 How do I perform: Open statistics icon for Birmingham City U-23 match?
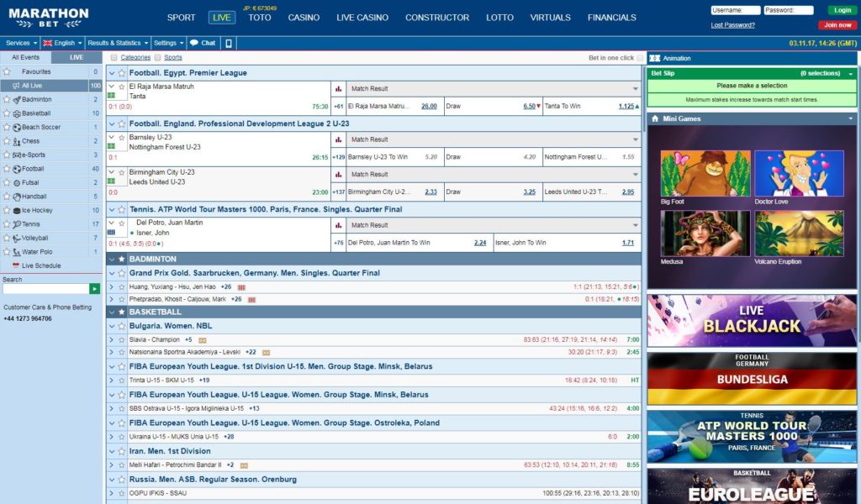click(338, 174)
